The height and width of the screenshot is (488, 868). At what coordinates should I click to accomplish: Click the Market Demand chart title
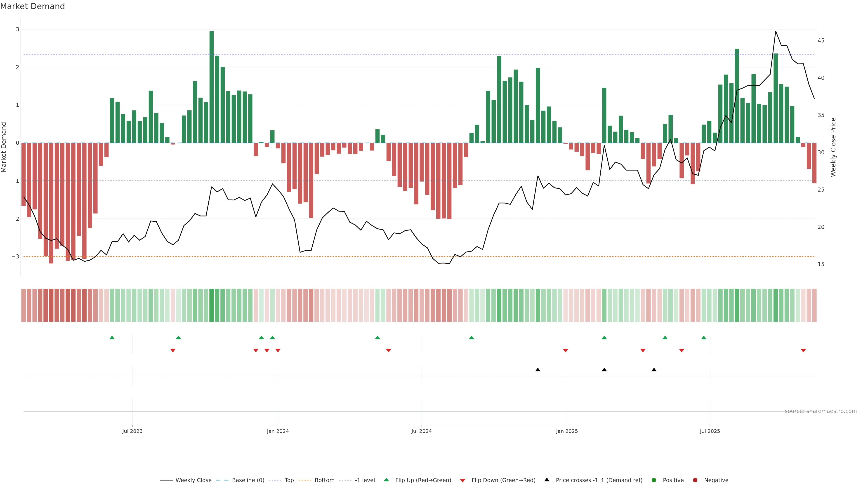click(32, 6)
